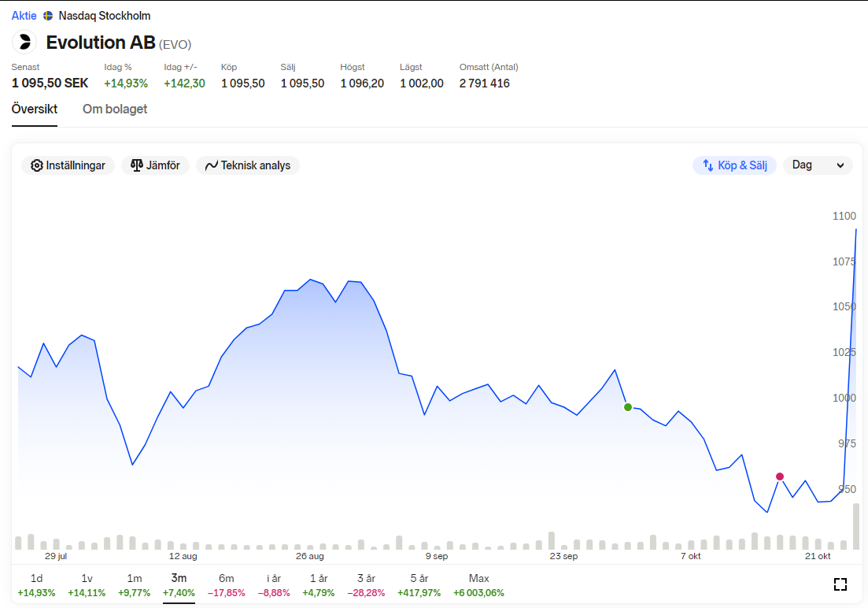Image resolution: width=868 pixels, height=608 pixels.
Task: Click the tallest volume bar near 21 okt
Action: 856,527
